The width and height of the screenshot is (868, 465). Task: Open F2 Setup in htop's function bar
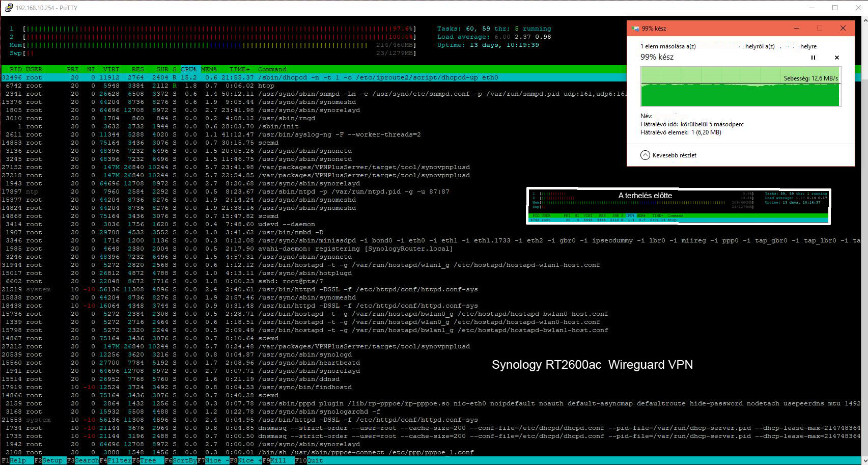click(x=52, y=460)
